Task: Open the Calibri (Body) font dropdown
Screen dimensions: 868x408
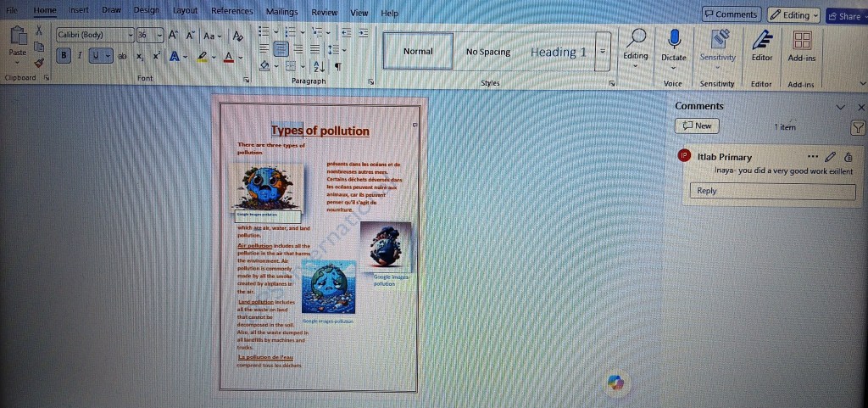Action: click(x=131, y=35)
